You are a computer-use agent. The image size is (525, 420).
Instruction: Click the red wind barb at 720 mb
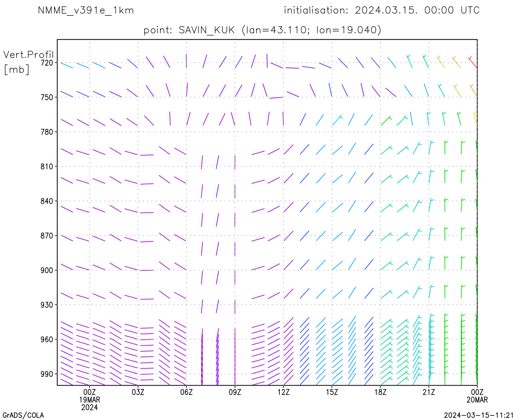click(472, 62)
